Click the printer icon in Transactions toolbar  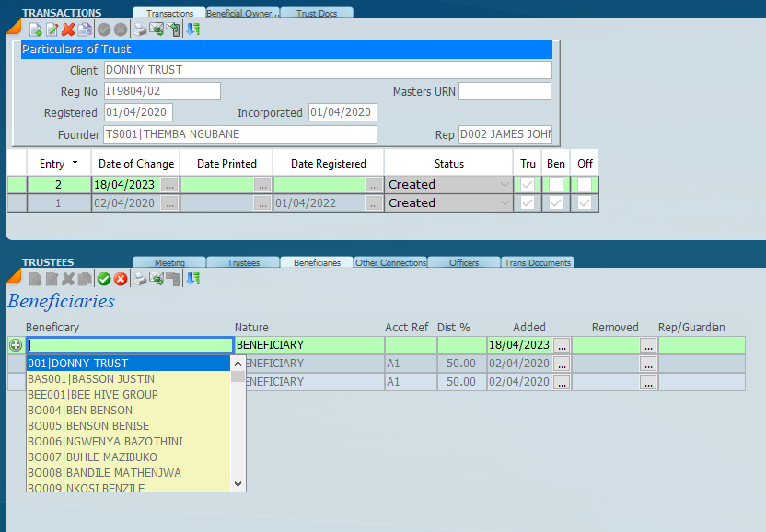point(141,29)
